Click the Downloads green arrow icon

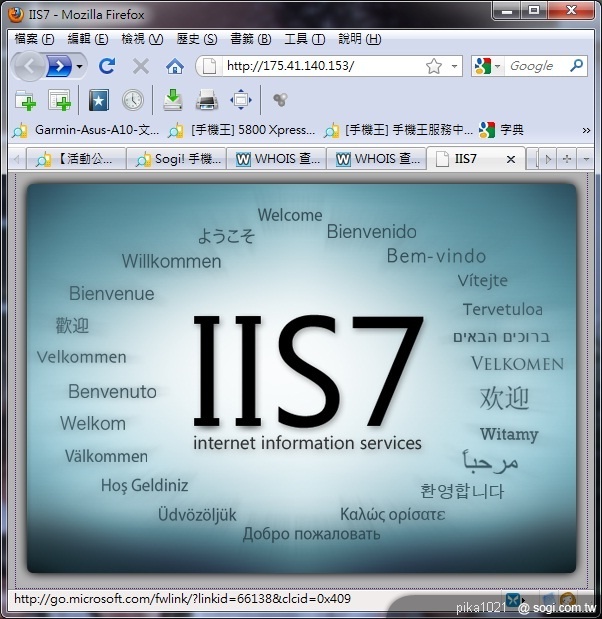(173, 100)
